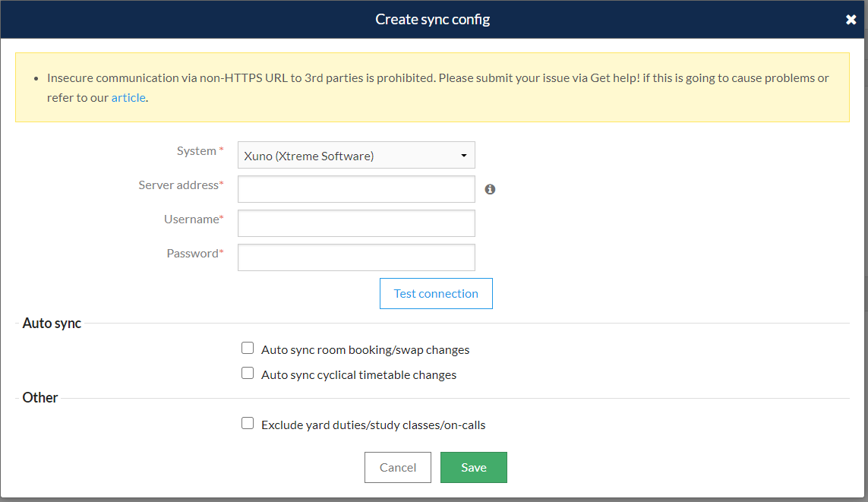Click into the Username input box
Screen dimensions: 868x502
[356, 223]
